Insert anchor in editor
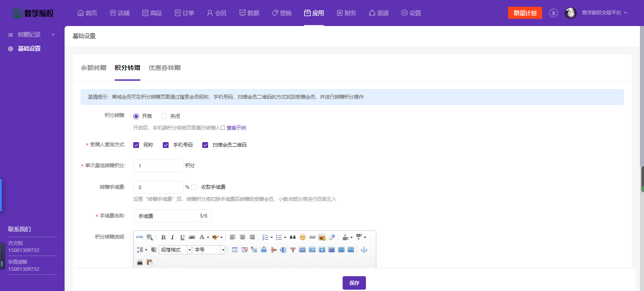 [364, 250]
